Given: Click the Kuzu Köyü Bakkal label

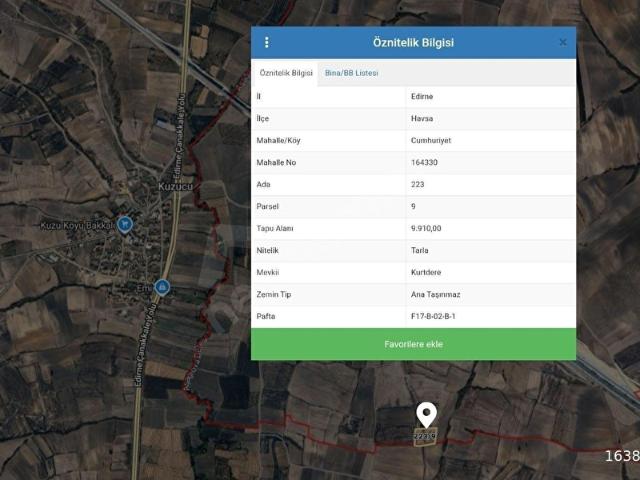Looking at the screenshot, I should (x=78, y=225).
